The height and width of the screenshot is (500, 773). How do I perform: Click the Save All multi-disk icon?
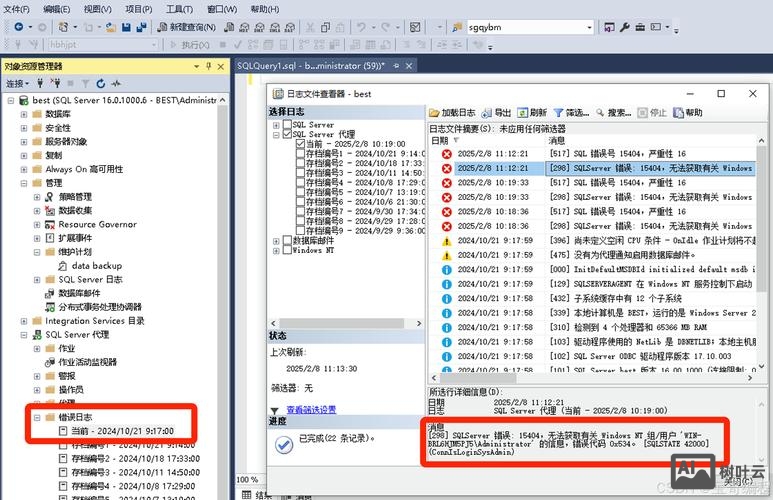(141, 27)
